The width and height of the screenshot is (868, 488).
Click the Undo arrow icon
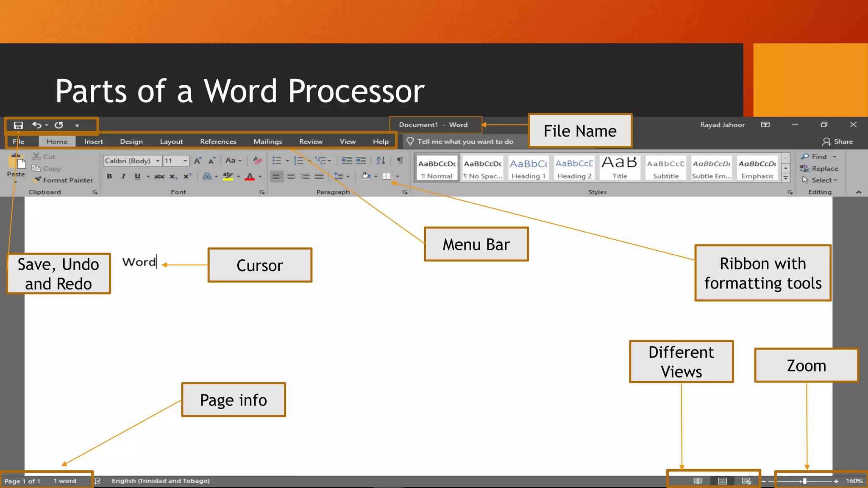pos(37,125)
